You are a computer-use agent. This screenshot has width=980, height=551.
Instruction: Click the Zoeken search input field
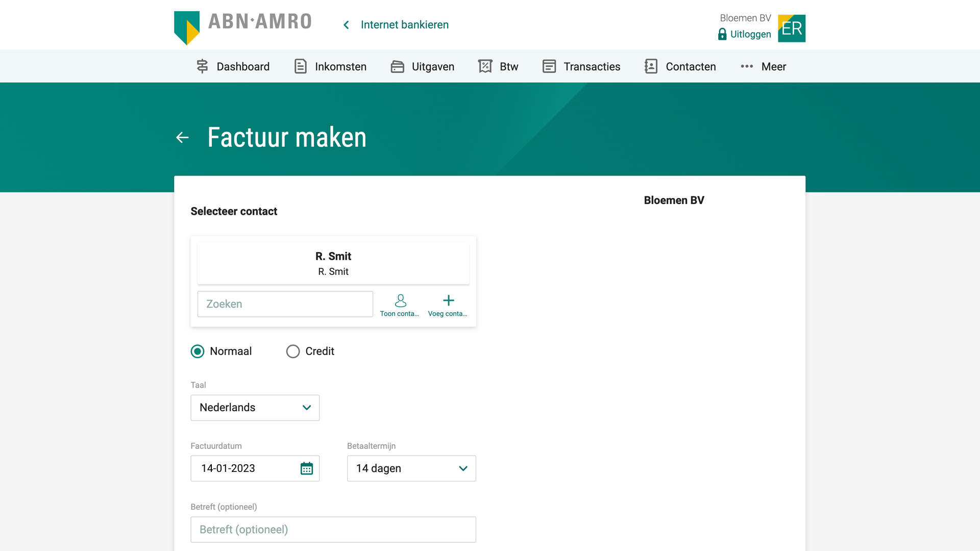[x=285, y=304]
